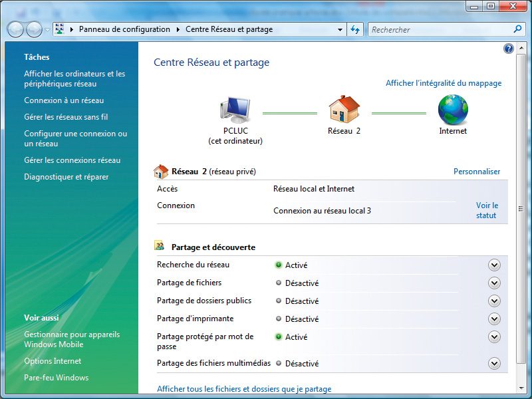The width and height of the screenshot is (532, 399).
Task: Click the 'Personnaliser' link
Action: tap(477, 172)
